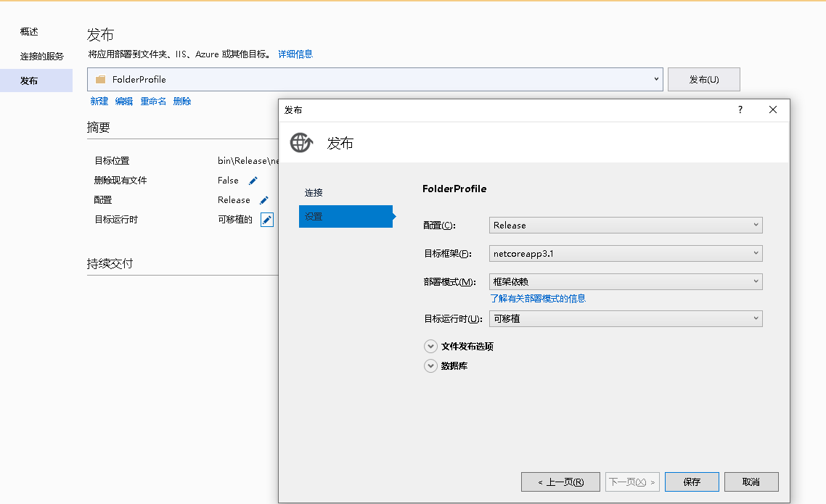Select 连接的服务 in the left sidebar

[41, 57]
